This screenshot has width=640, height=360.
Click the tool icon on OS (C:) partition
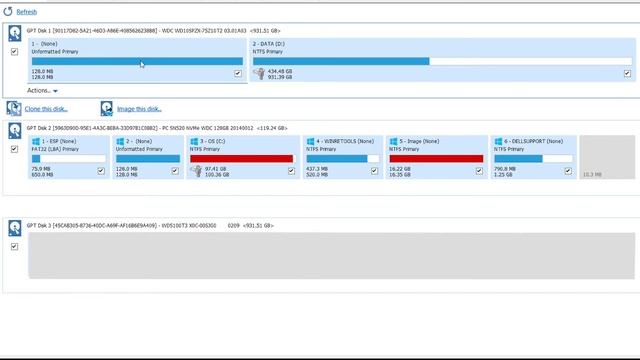point(197,171)
